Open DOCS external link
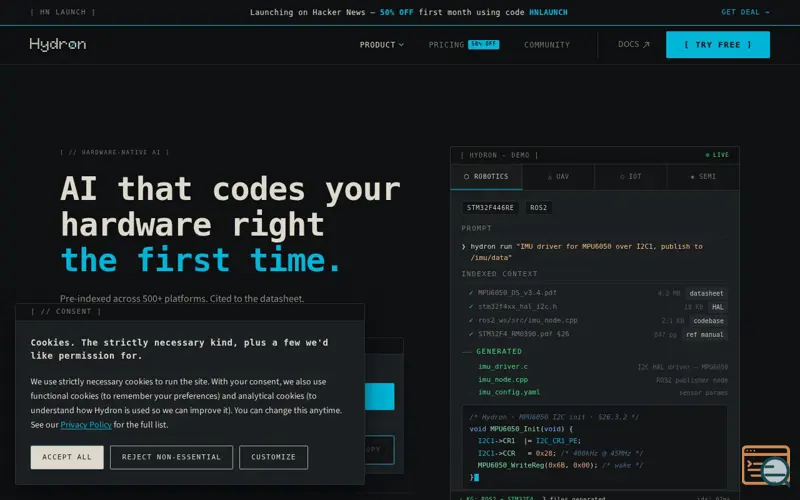The width and height of the screenshot is (800, 500). (x=633, y=44)
